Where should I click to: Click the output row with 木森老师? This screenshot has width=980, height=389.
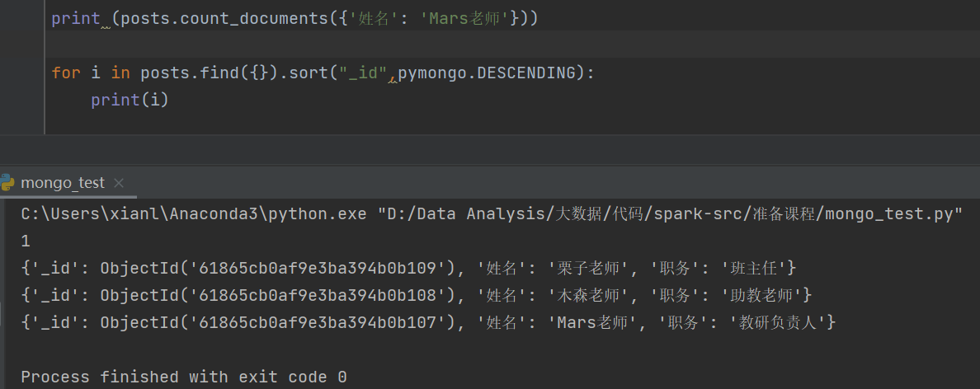pos(417,295)
